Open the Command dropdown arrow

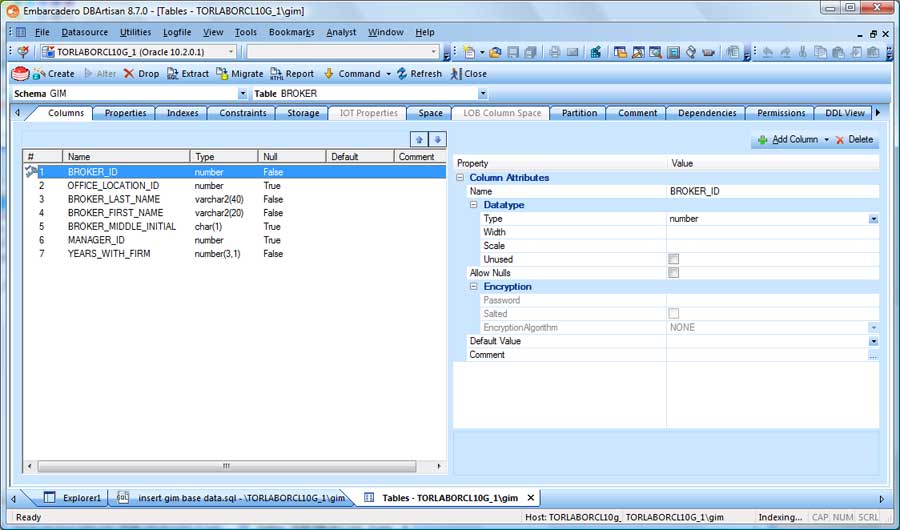pos(389,74)
